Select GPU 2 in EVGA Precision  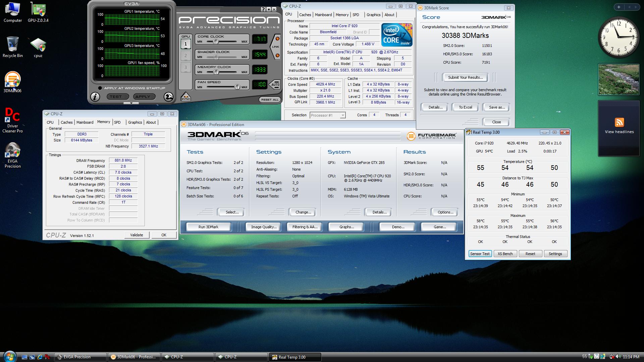point(185,56)
